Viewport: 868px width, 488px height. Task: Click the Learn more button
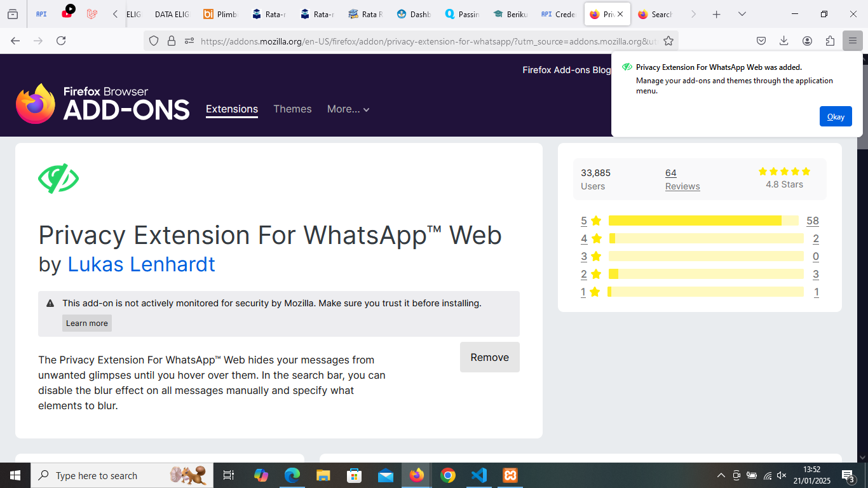click(x=87, y=323)
